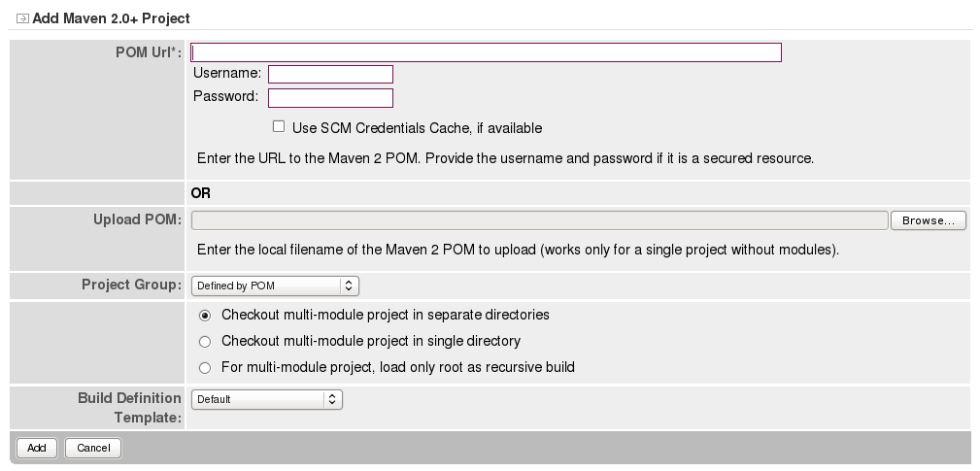
Task: Focus the Password text field
Action: [330, 97]
